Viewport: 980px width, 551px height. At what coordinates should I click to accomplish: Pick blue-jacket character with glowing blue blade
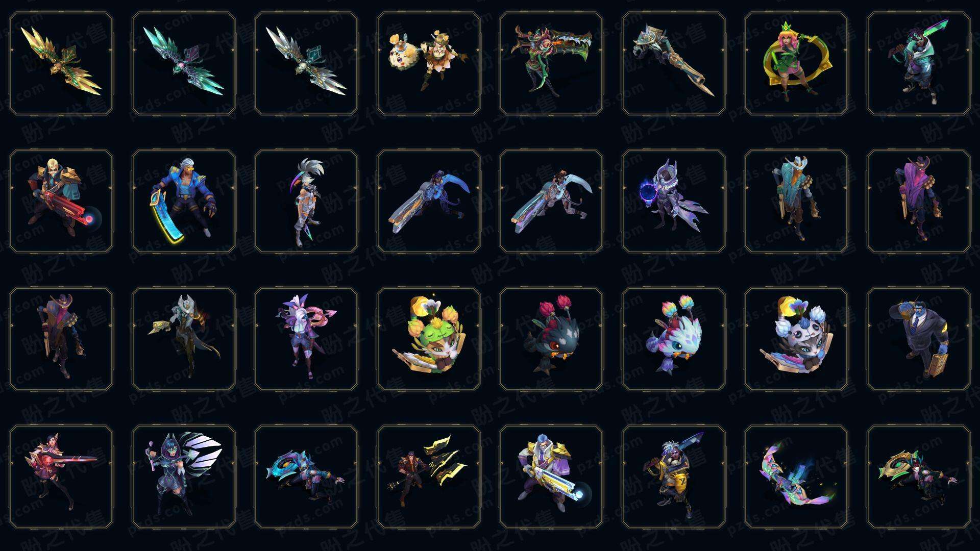[x=184, y=201]
